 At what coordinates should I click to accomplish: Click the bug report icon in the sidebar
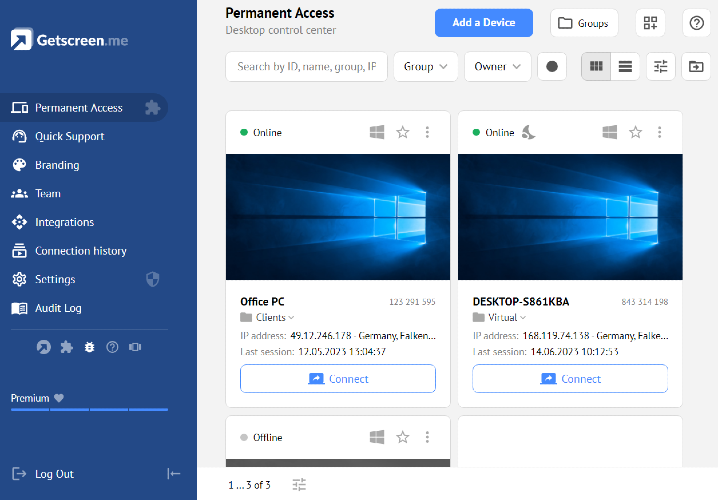89,347
